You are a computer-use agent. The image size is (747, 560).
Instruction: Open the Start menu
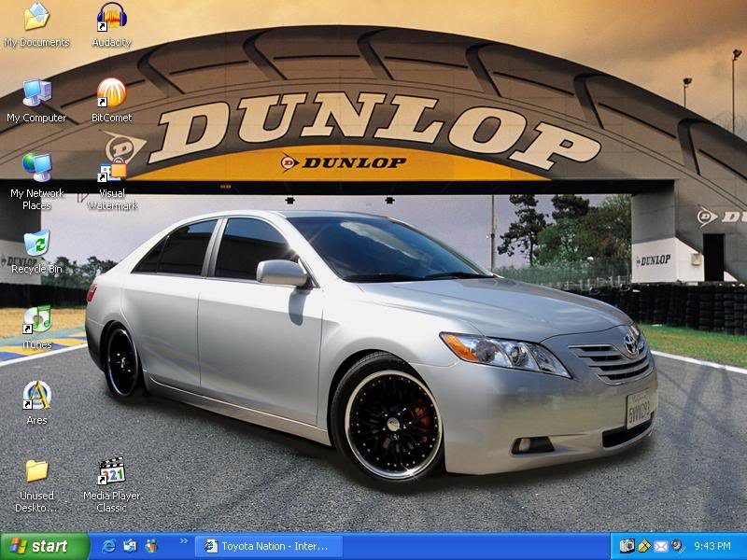point(44,546)
